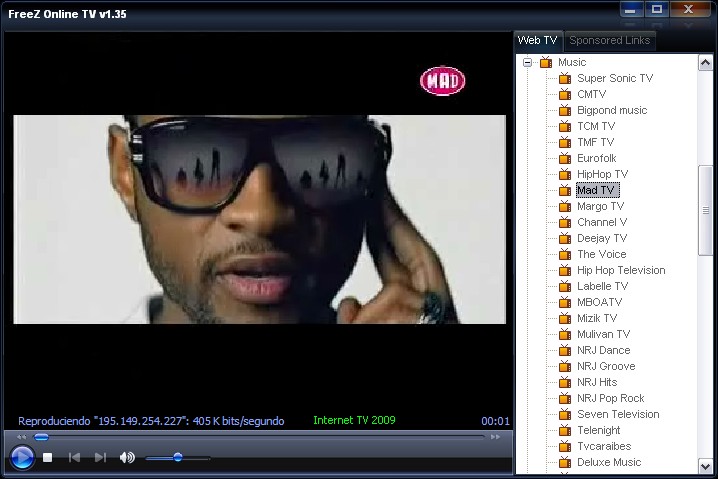Click the TV icon beside Channel V
Viewport: 718px width, 479px height.
tap(565, 223)
